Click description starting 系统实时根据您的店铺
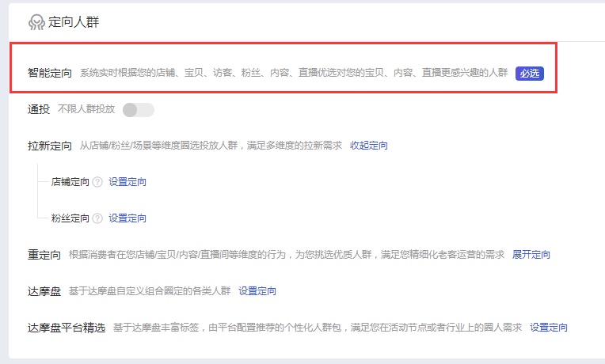Viewport: 605px width, 364px height. click(294, 73)
